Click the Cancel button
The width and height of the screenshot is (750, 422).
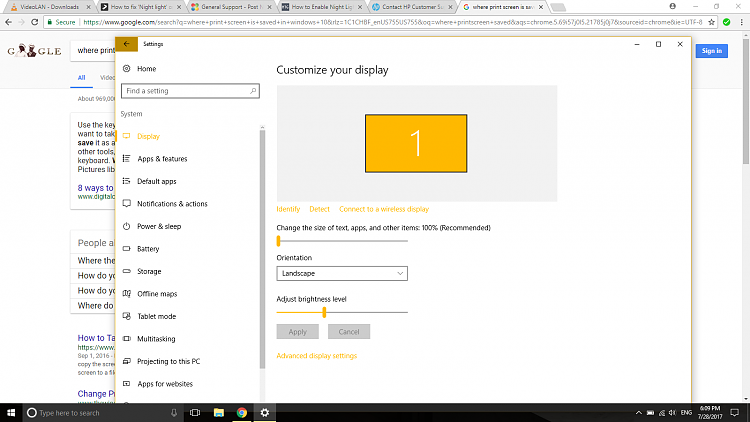349,332
